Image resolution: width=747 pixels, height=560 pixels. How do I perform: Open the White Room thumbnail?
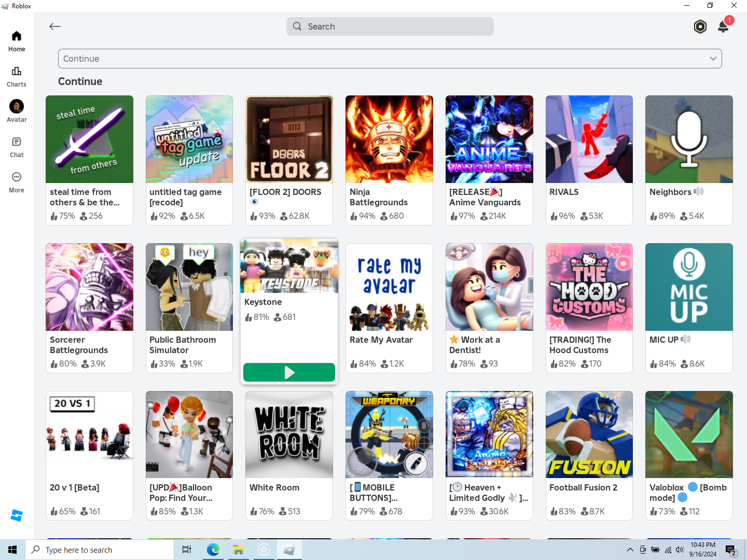(x=289, y=435)
